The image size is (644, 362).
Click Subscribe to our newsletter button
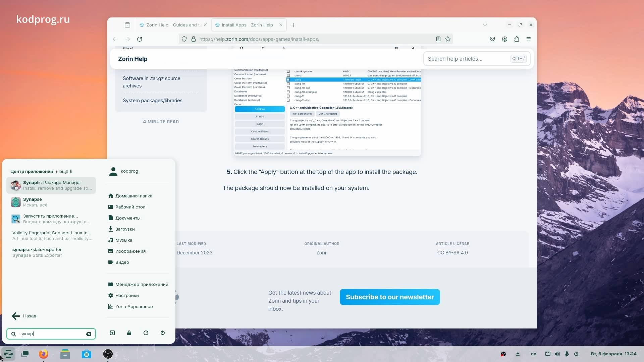(x=390, y=297)
